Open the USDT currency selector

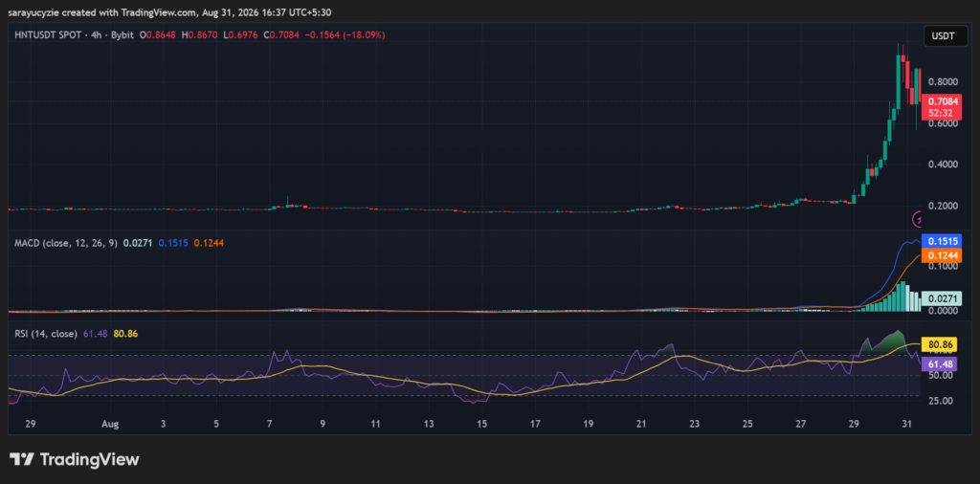click(x=943, y=36)
